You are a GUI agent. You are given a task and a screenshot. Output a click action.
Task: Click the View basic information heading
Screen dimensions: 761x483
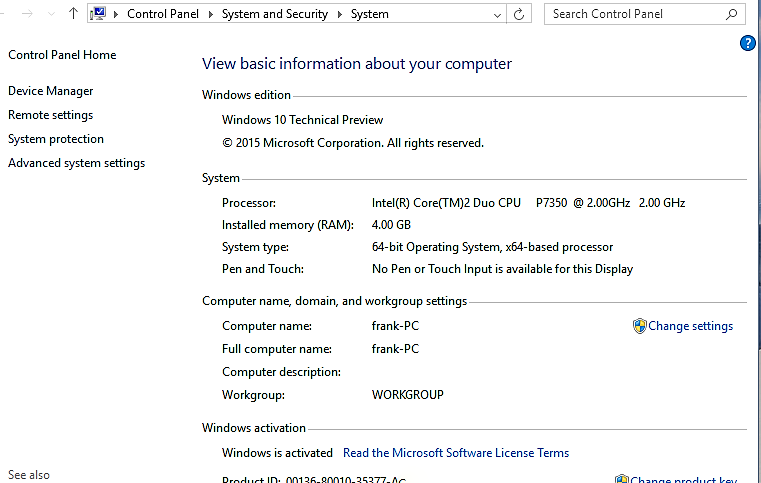pyautogui.click(x=357, y=64)
